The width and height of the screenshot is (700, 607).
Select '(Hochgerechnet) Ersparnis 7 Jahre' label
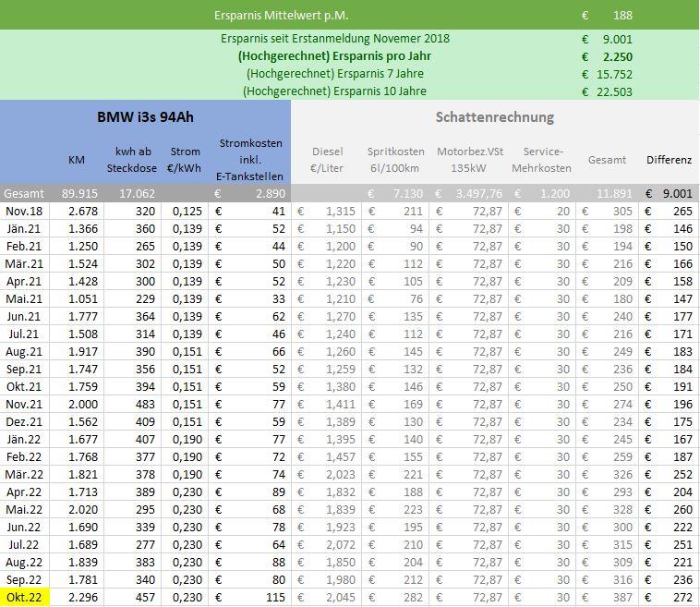(335, 73)
